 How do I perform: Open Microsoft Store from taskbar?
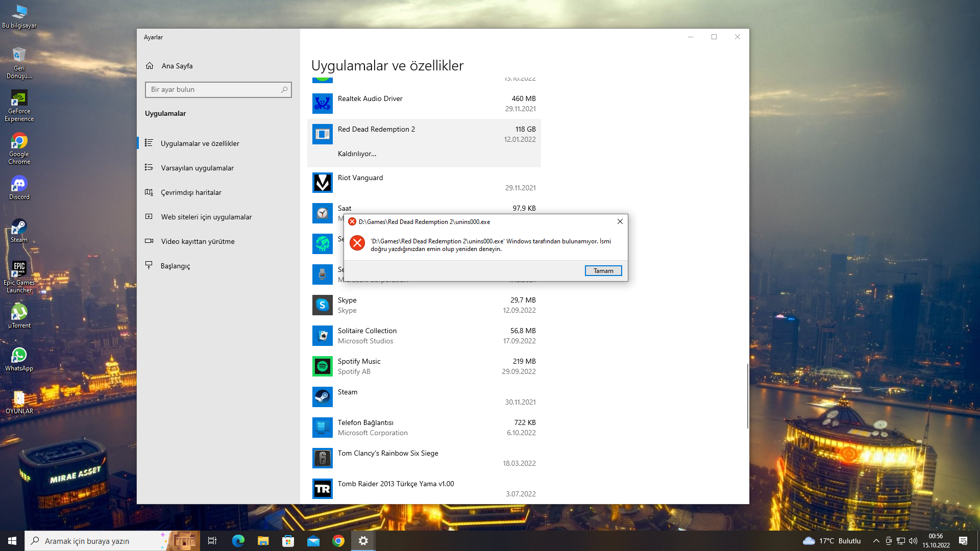[x=288, y=541]
